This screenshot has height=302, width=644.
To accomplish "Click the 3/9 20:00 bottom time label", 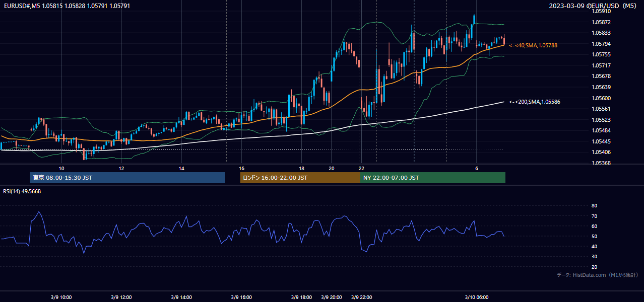I will [x=332, y=297].
